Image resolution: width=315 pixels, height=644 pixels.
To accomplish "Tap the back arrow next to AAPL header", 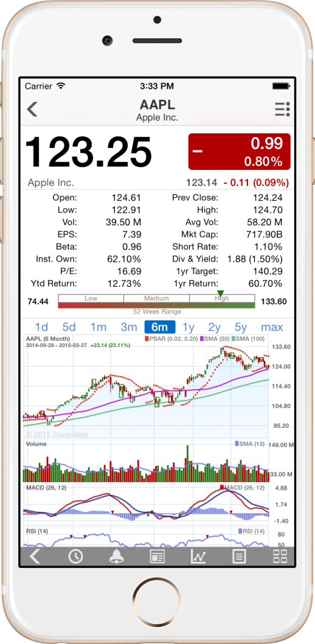I will [x=32, y=109].
